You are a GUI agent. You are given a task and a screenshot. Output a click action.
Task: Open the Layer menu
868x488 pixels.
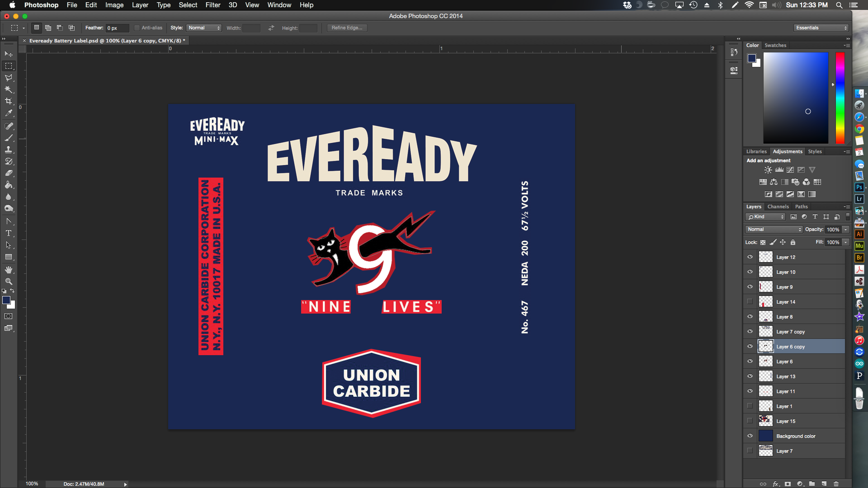pyautogui.click(x=140, y=5)
